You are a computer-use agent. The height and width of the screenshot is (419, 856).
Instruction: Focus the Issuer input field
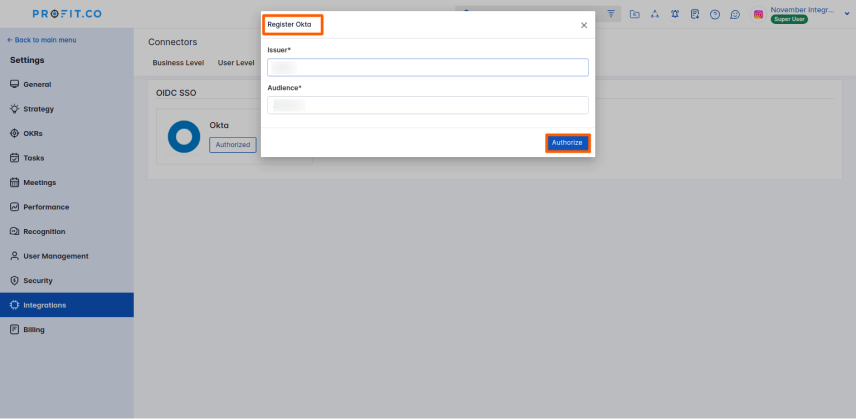[427, 67]
